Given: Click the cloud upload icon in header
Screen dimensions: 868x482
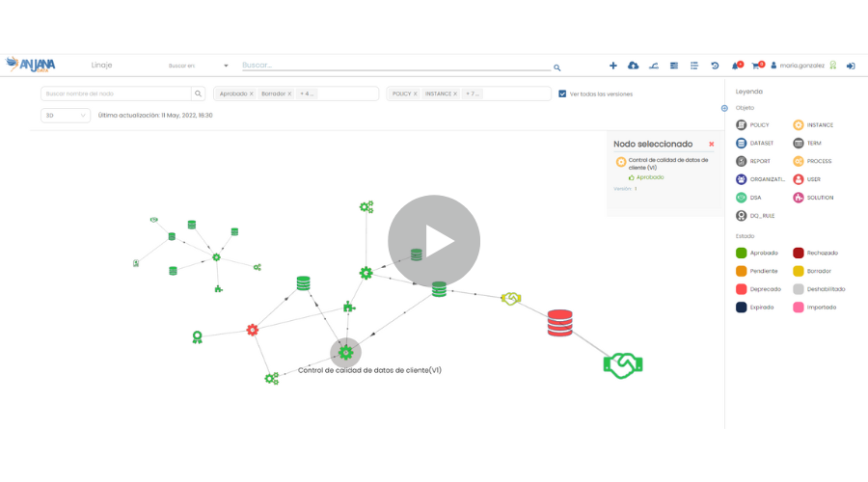Looking at the screenshot, I should 633,66.
